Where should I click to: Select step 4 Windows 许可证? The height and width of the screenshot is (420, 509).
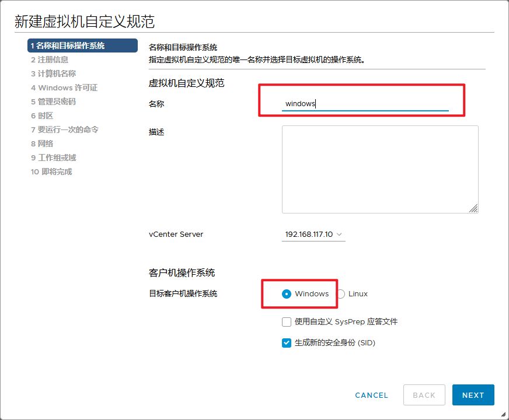[64, 87]
